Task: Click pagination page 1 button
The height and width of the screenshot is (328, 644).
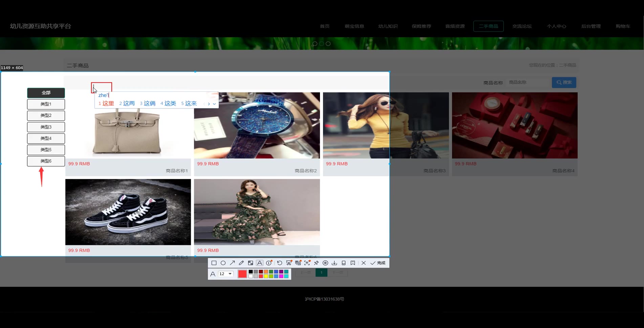Action: [321, 272]
